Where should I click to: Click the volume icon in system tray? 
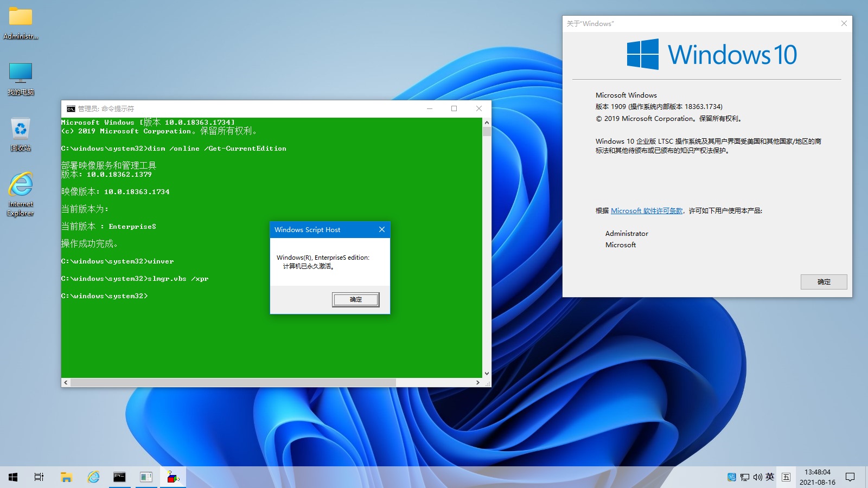tap(757, 477)
